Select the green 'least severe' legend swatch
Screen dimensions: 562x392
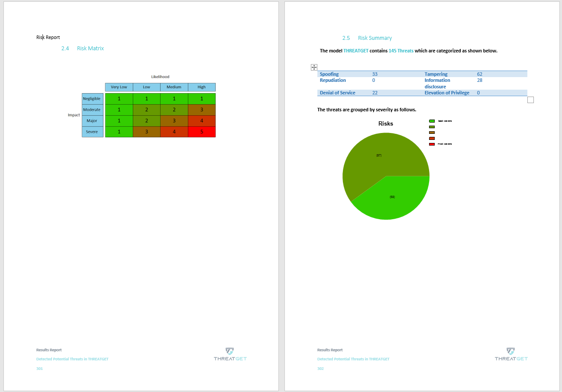(x=431, y=121)
